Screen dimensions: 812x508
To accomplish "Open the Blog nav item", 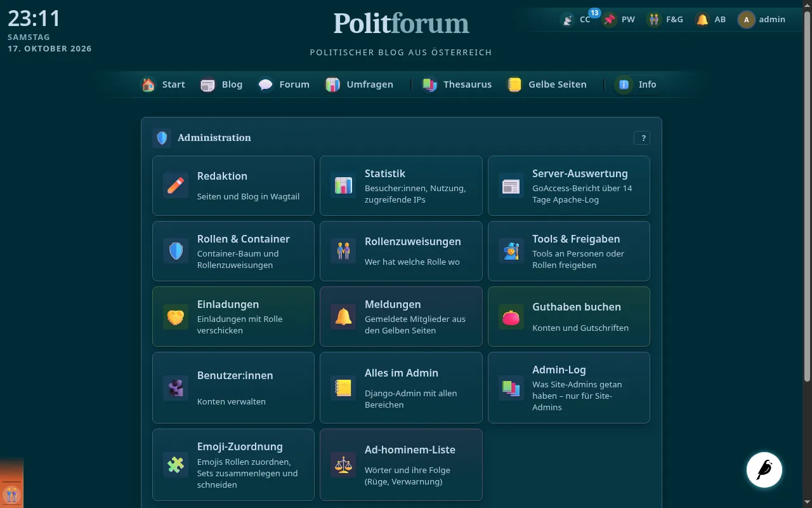I will coord(221,84).
